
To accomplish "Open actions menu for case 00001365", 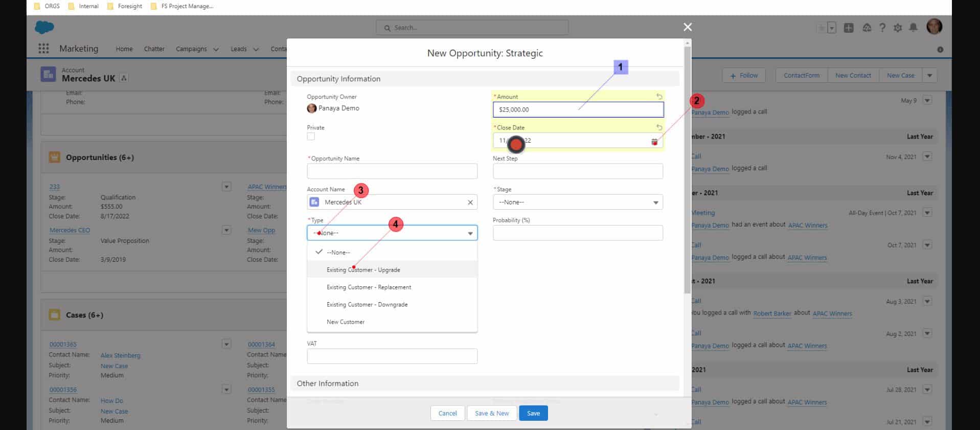I will pyautogui.click(x=226, y=344).
